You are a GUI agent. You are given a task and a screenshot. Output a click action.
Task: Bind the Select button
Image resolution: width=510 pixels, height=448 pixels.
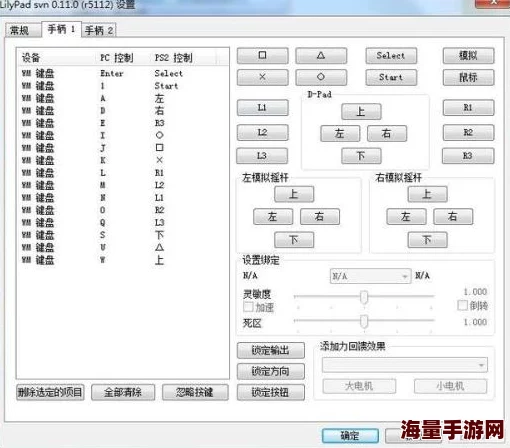pos(391,56)
